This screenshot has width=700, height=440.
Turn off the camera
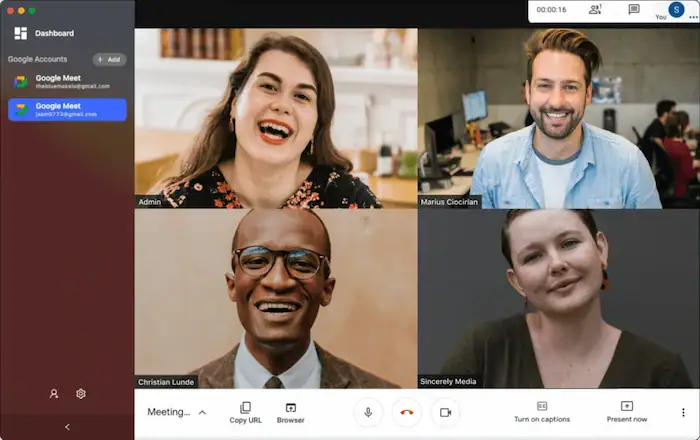(x=445, y=412)
